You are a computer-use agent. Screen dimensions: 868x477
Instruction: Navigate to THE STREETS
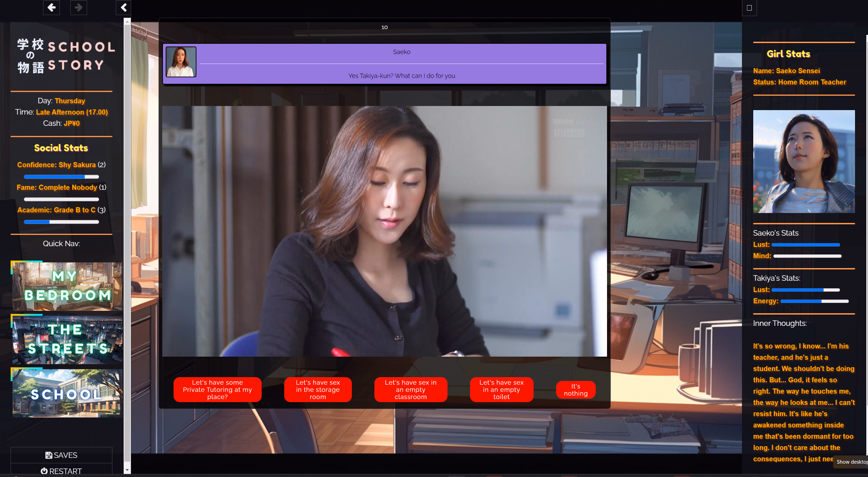(x=67, y=340)
